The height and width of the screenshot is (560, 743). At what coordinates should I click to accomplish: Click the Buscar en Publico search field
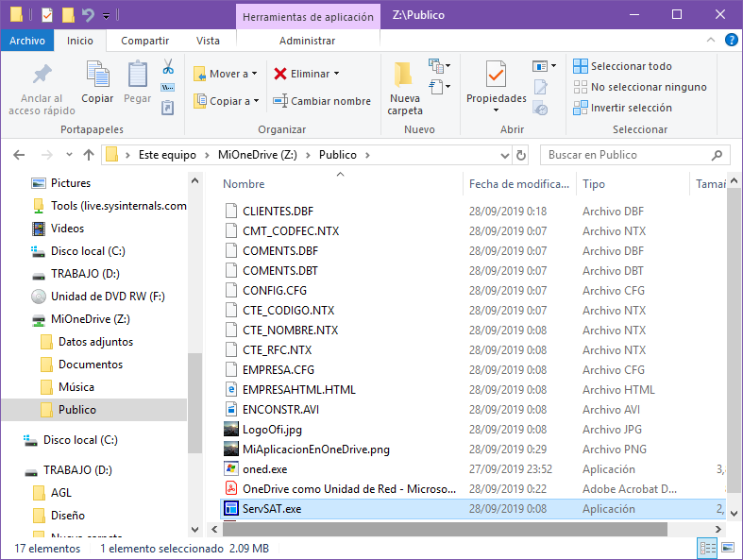click(x=635, y=155)
